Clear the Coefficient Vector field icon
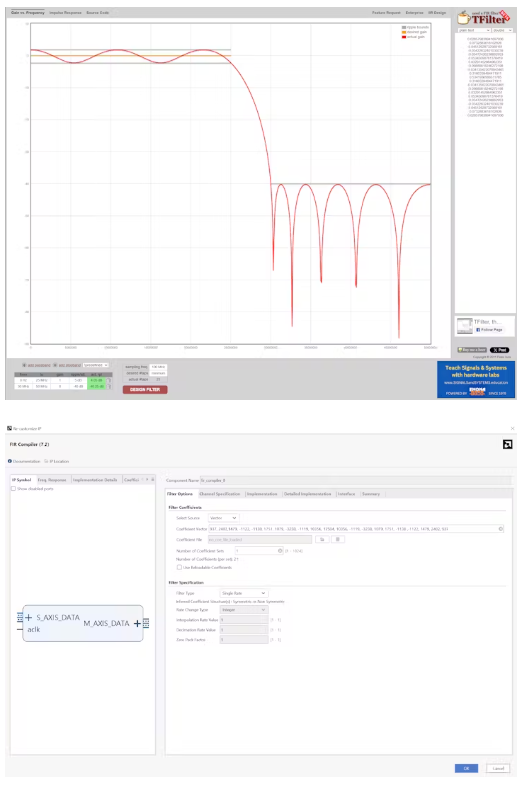525x786 pixels. pos(500,529)
